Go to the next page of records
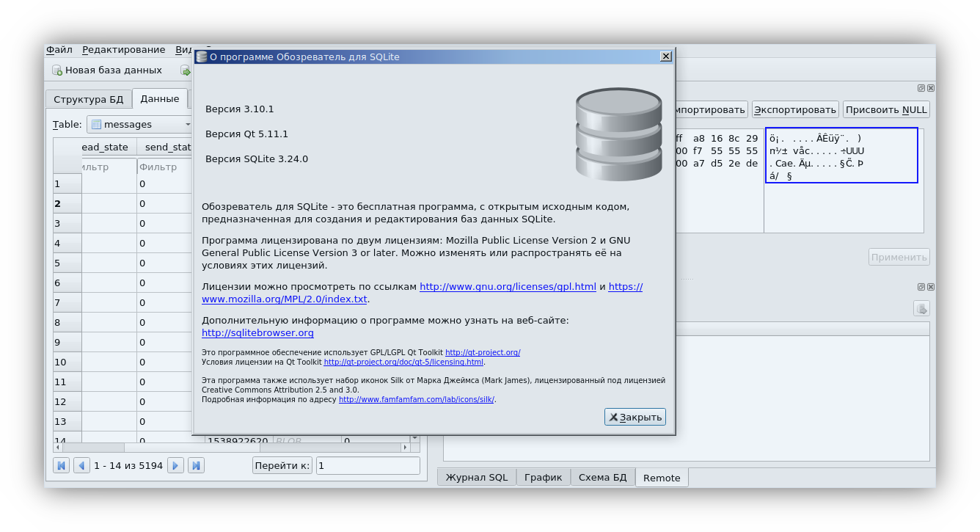The width and height of the screenshot is (980, 532). [175, 464]
